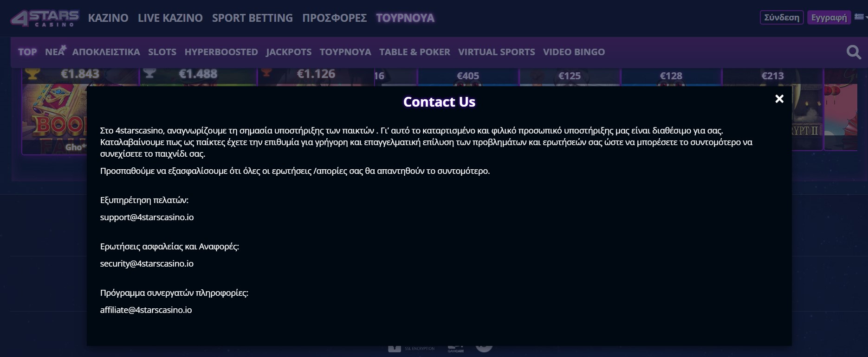Open SPORT BETTING section

coord(253,18)
